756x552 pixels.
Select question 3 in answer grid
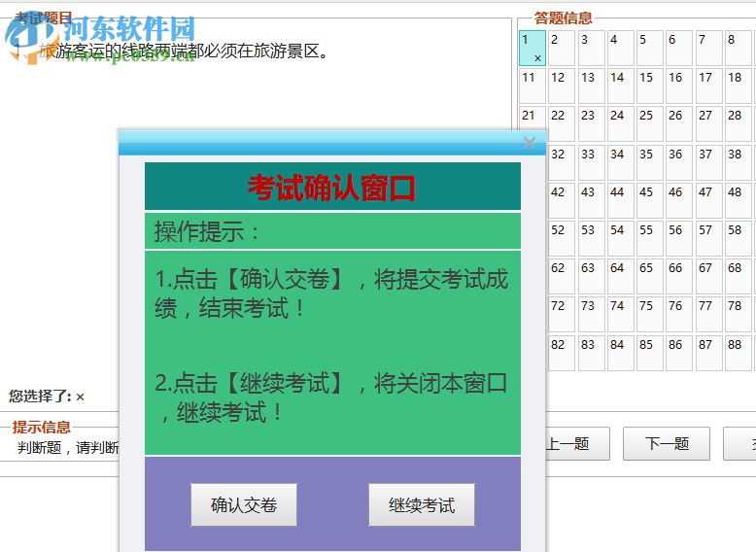(x=591, y=49)
